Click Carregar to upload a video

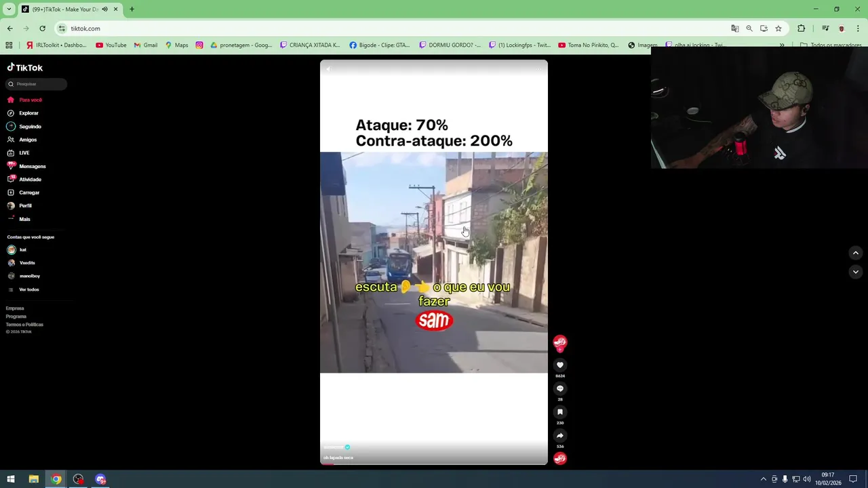point(24,192)
